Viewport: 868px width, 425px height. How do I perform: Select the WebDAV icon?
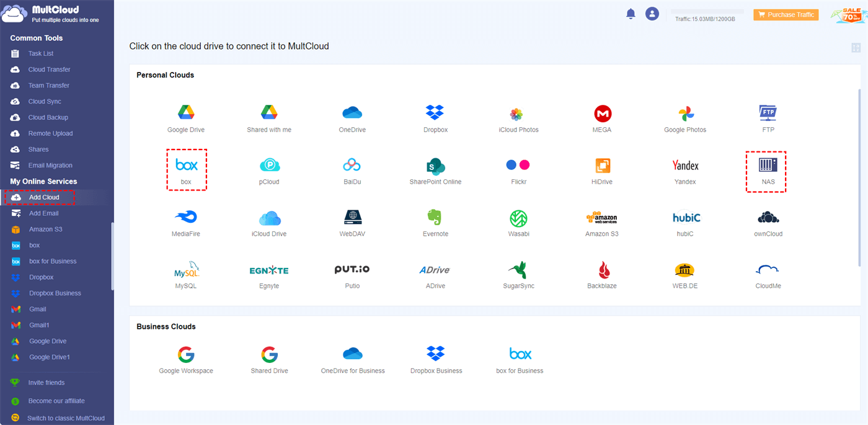[352, 217]
